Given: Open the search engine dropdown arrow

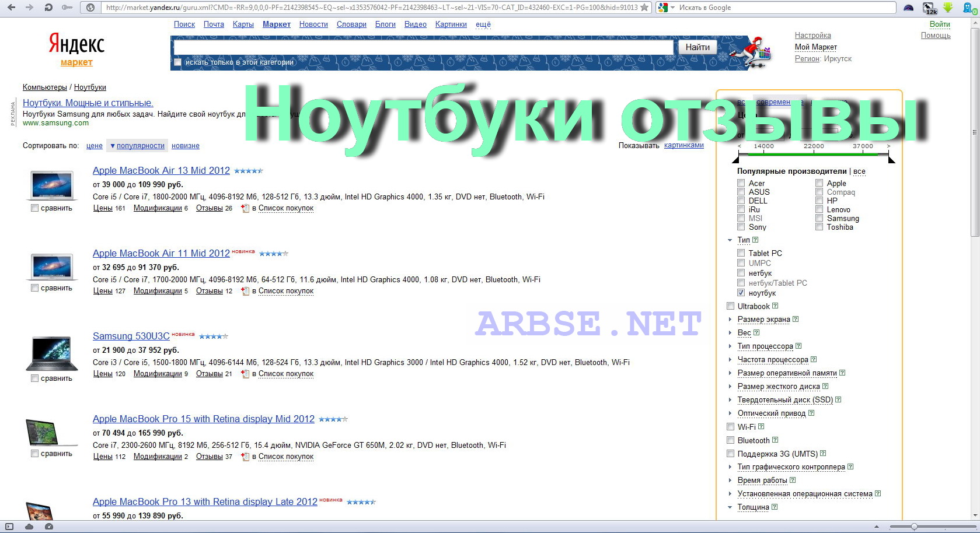Looking at the screenshot, I should (672, 8).
